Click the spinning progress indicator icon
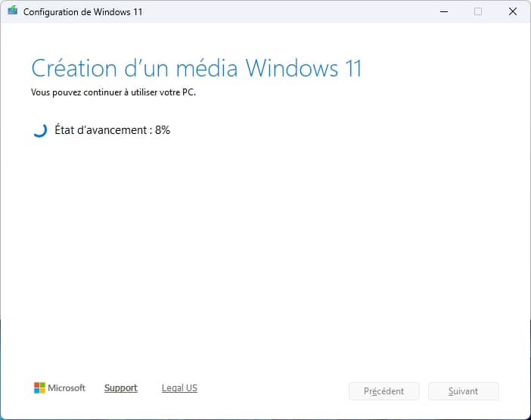Screen dimensions: 531x420 point(40,130)
